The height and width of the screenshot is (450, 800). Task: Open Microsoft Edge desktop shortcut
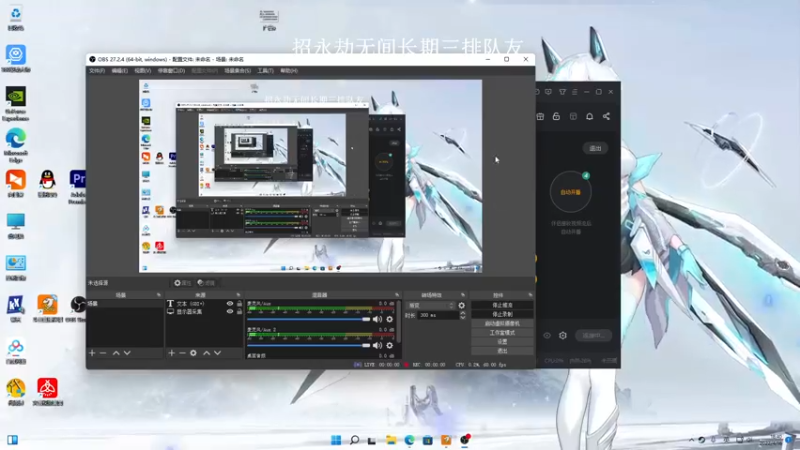click(16, 145)
